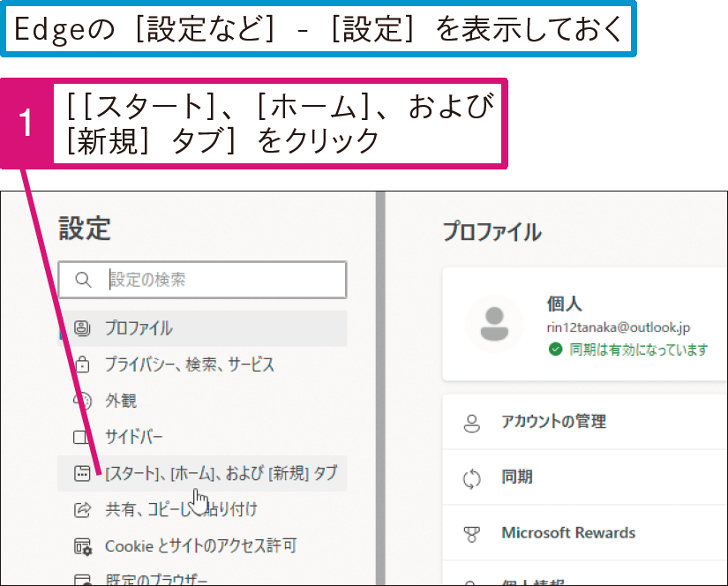
Task: Open Microsoft Rewards
Action: (x=585, y=533)
